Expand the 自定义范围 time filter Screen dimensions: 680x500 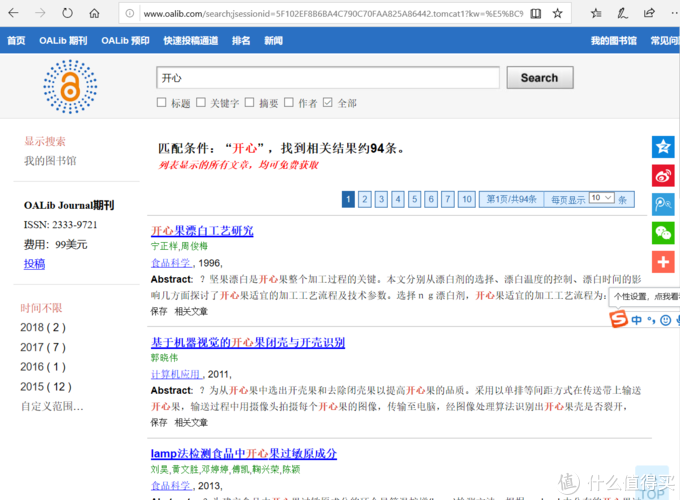[52, 406]
